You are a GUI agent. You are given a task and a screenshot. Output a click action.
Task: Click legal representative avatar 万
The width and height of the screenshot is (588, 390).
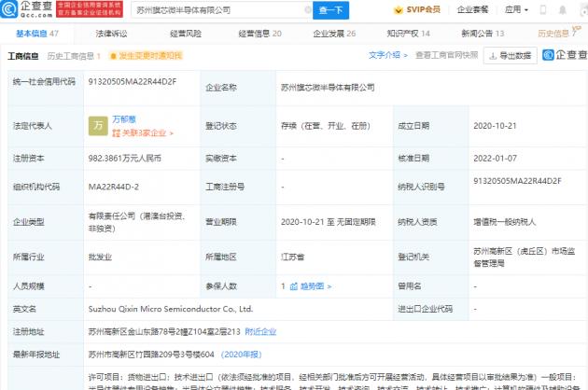point(98,126)
